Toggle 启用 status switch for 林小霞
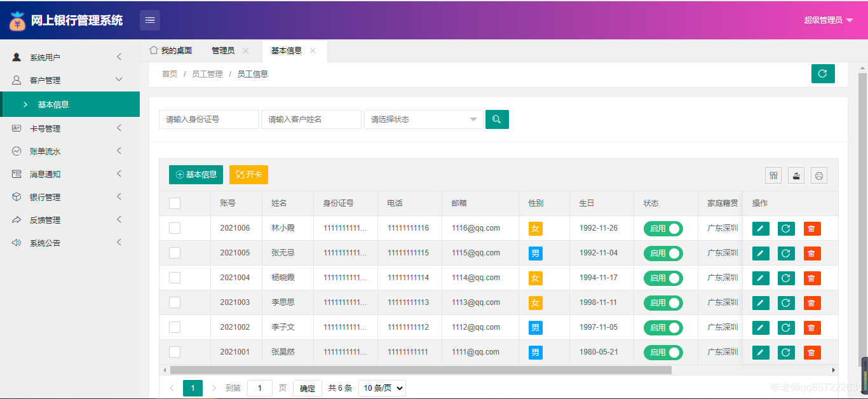868x399 pixels. click(663, 229)
